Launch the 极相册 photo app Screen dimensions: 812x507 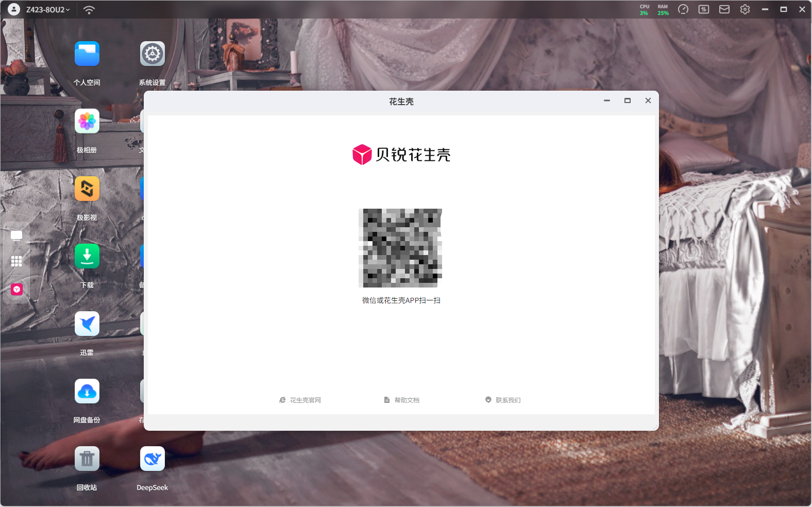pos(87,122)
